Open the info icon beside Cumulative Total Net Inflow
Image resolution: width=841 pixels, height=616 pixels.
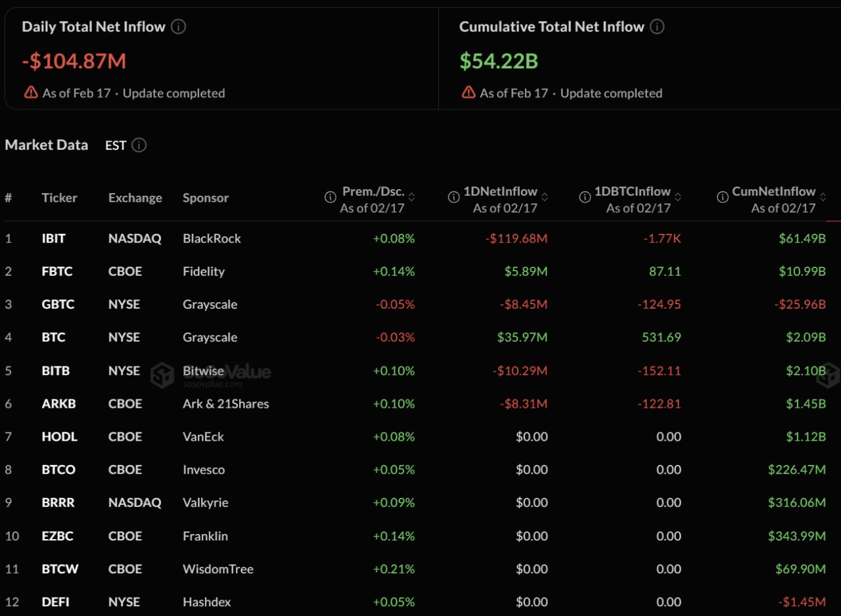pos(657,27)
